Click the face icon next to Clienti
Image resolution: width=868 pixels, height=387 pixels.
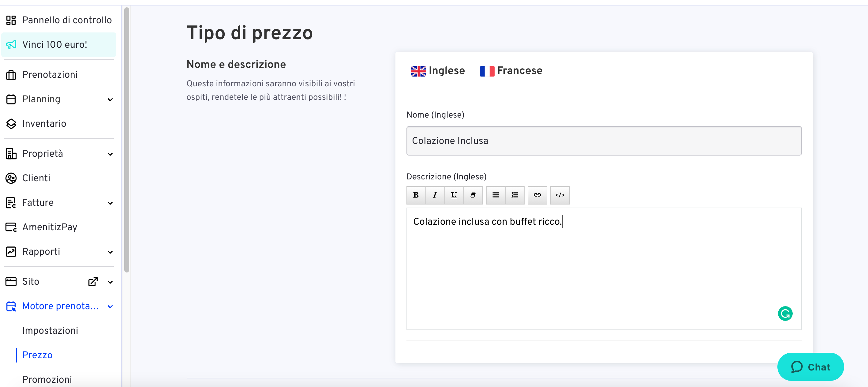11,178
